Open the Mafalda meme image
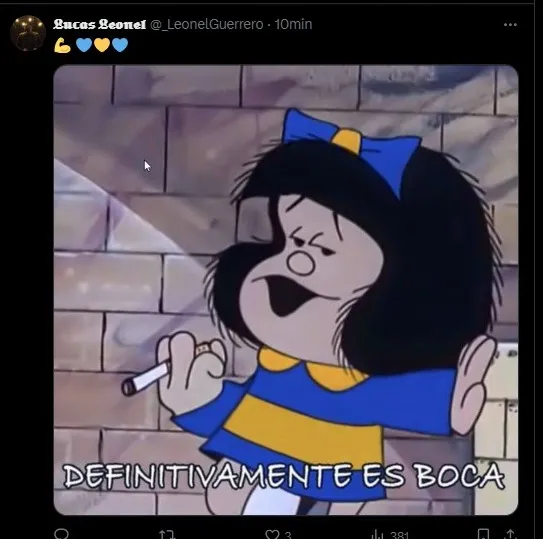 pos(286,290)
